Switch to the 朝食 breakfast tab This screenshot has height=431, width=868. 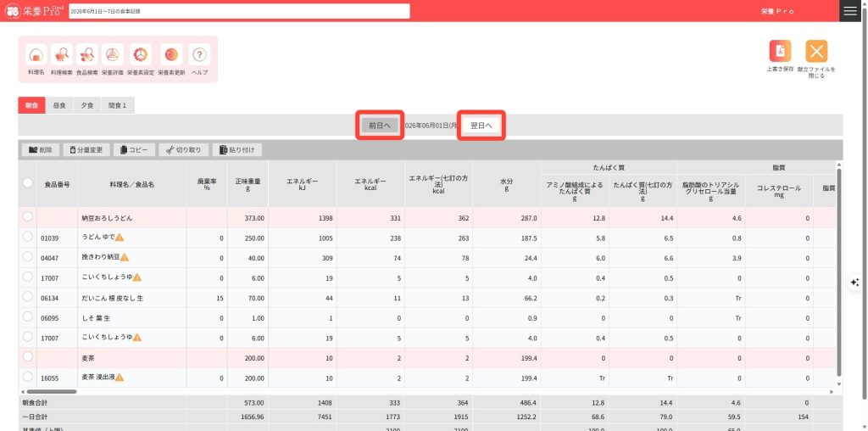pyautogui.click(x=31, y=105)
